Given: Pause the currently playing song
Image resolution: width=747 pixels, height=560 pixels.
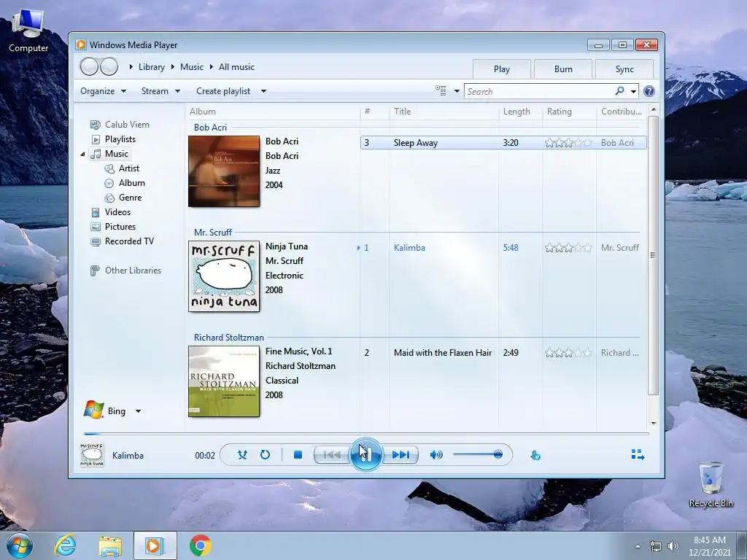Looking at the screenshot, I should coord(365,454).
